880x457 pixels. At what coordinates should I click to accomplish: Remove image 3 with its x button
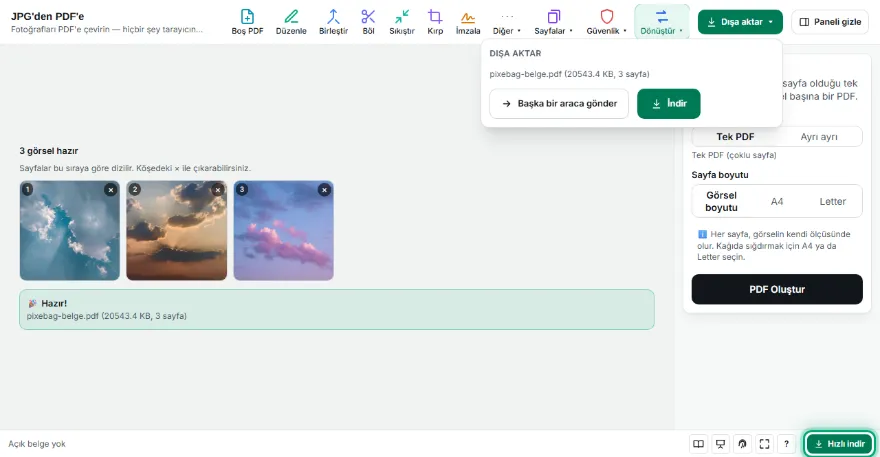coord(324,190)
